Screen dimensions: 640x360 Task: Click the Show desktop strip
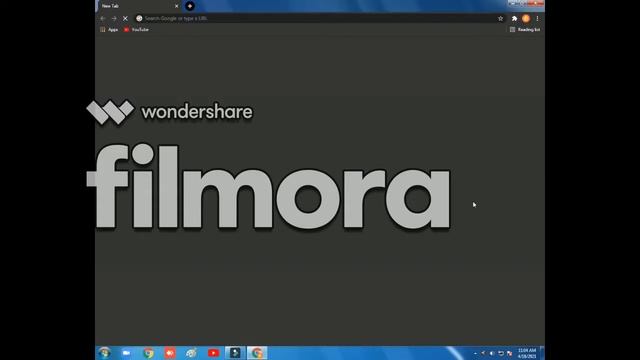[x=542, y=353]
